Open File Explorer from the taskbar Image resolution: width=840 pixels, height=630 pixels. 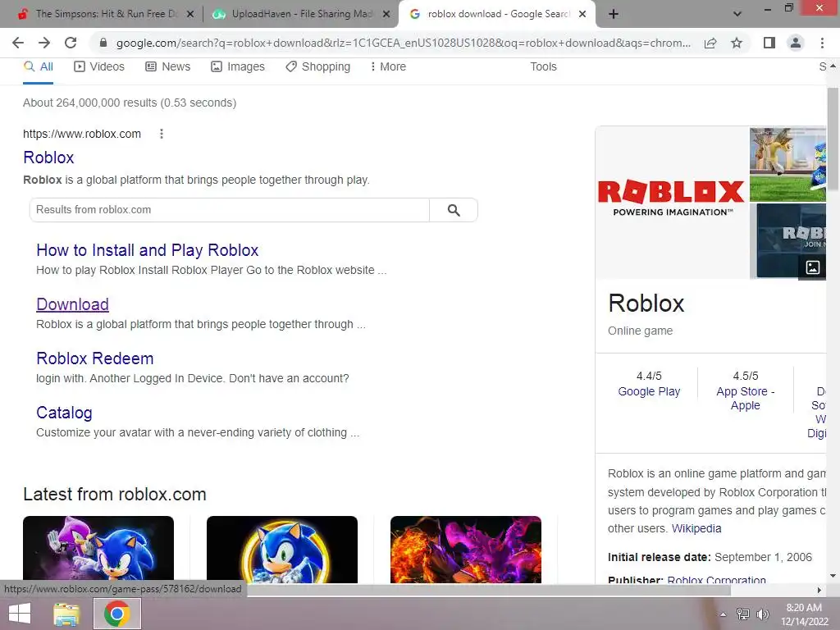tap(66, 614)
